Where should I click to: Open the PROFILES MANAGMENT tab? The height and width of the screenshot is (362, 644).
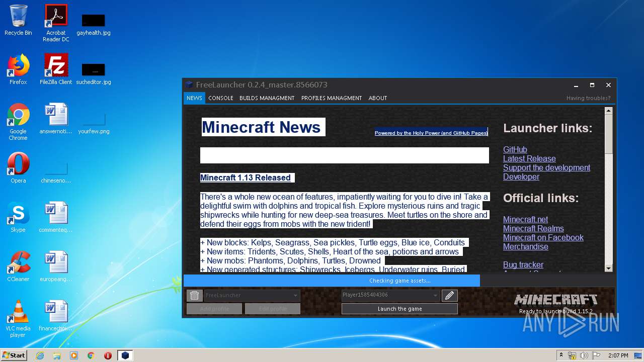tap(332, 98)
